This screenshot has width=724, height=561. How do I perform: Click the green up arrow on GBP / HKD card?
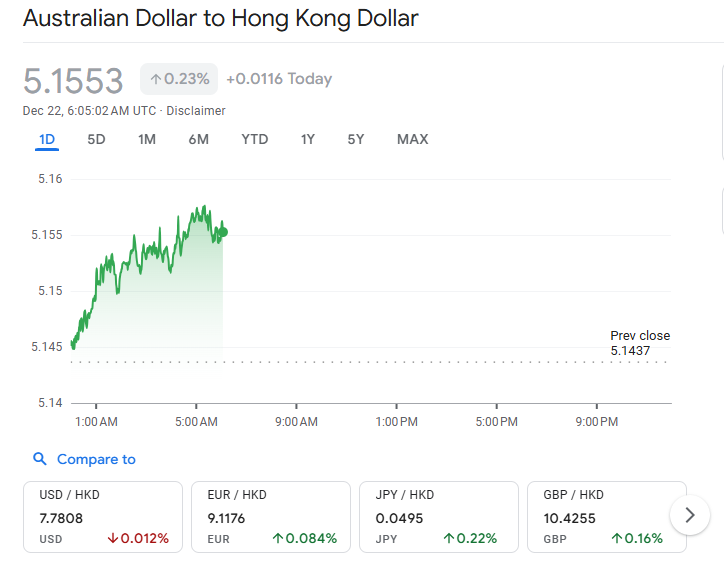(617, 539)
